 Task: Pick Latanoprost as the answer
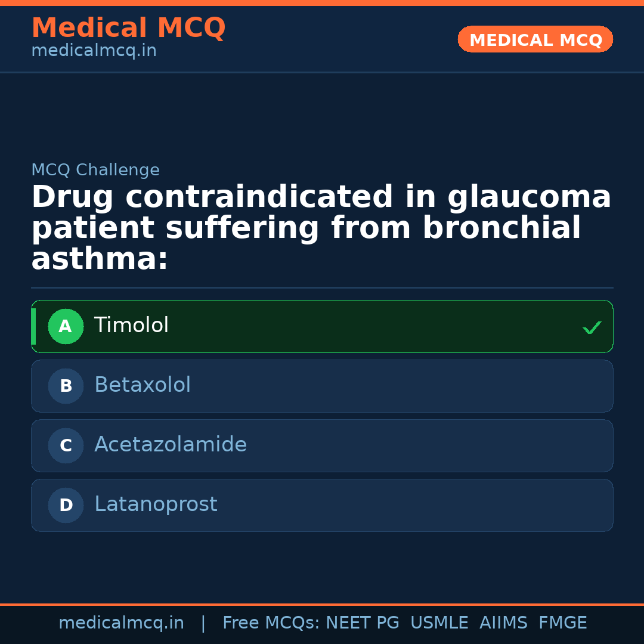[322, 505]
